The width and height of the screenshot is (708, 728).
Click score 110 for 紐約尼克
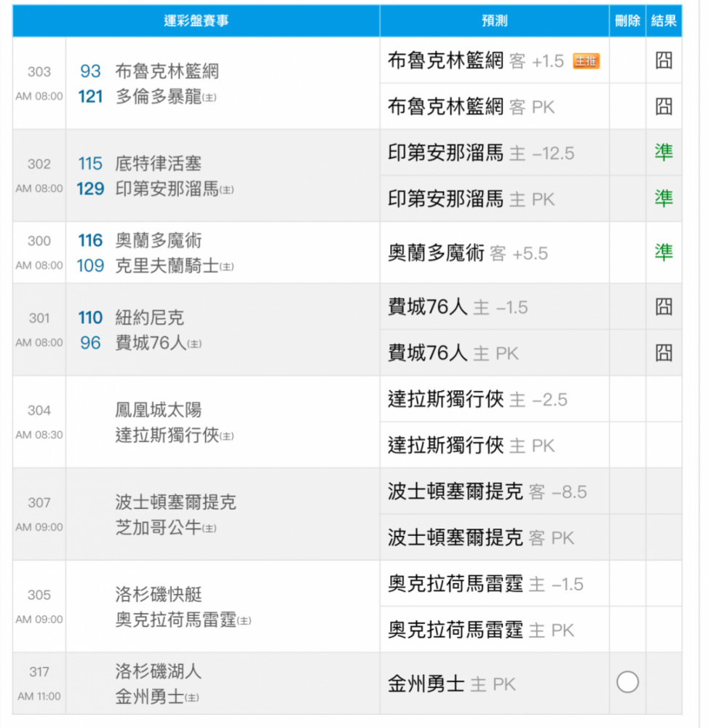pyautogui.click(x=90, y=317)
